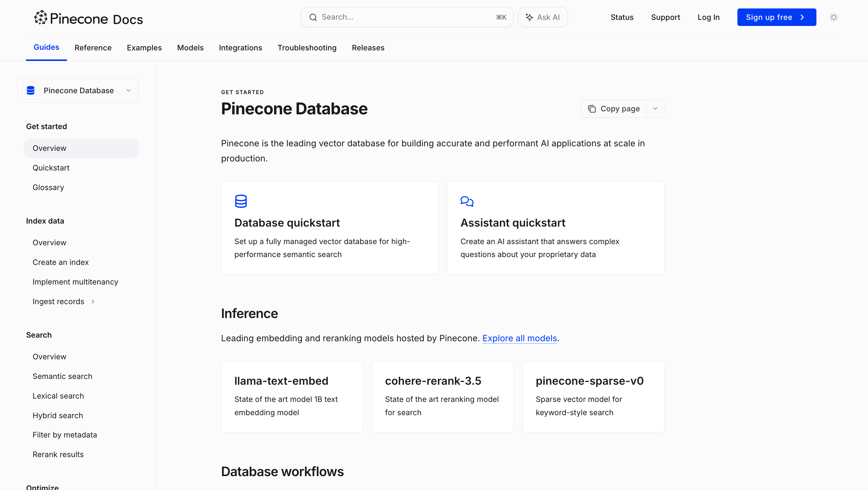The image size is (868, 490).
Task: Switch to the Reference tab
Action: tap(93, 48)
